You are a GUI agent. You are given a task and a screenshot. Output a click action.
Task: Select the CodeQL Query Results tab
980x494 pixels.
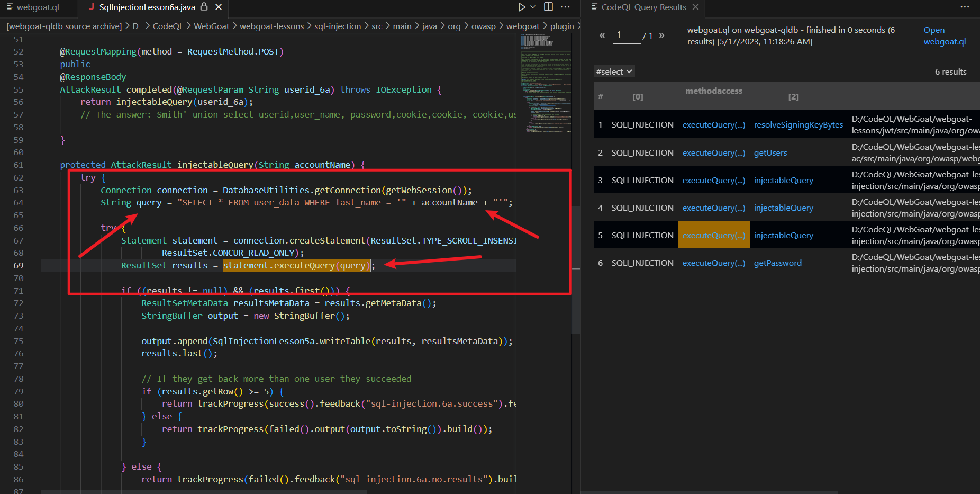[x=643, y=7]
